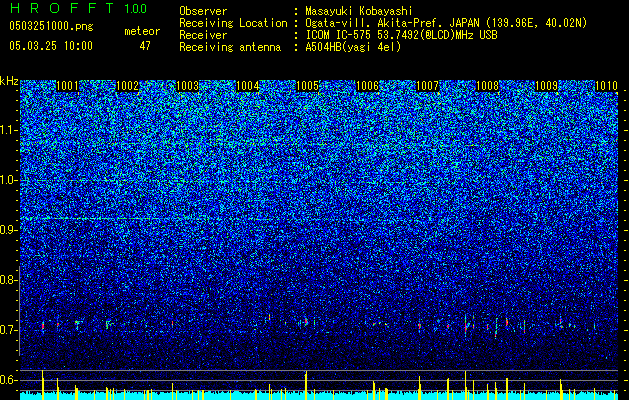Click the 'Receiving antenna' field label
The width and height of the screenshot is (629, 400).
(x=230, y=47)
